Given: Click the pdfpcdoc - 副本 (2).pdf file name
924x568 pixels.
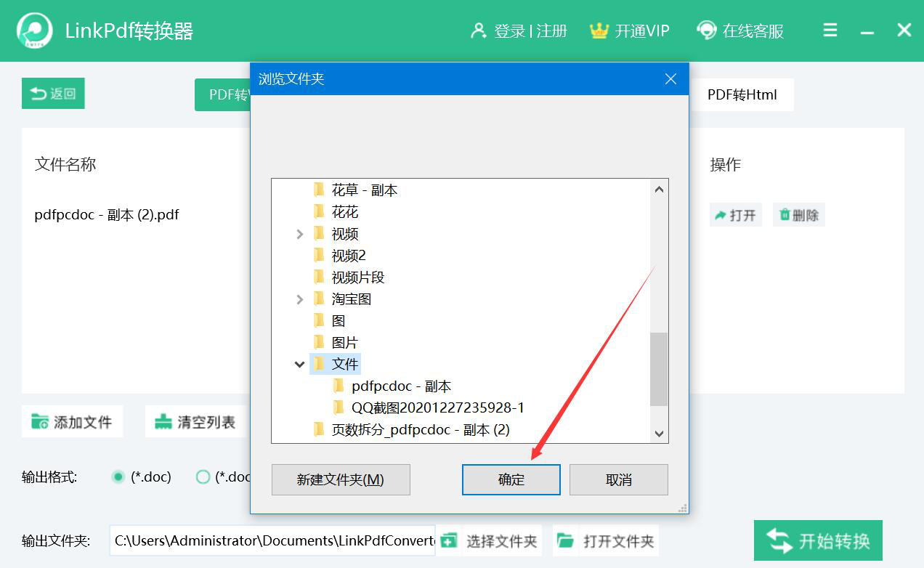Looking at the screenshot, I should click(107, 215).
